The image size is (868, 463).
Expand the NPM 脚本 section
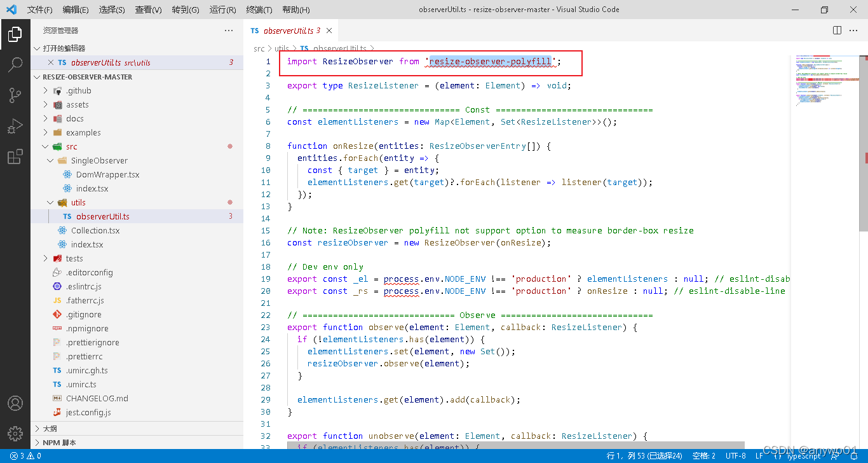(x=137, y=443)
